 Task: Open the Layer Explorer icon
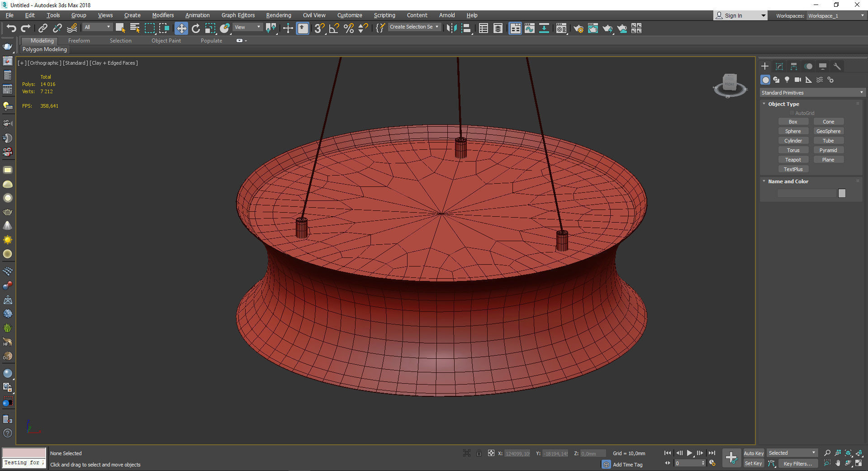(x=498, y=29)
